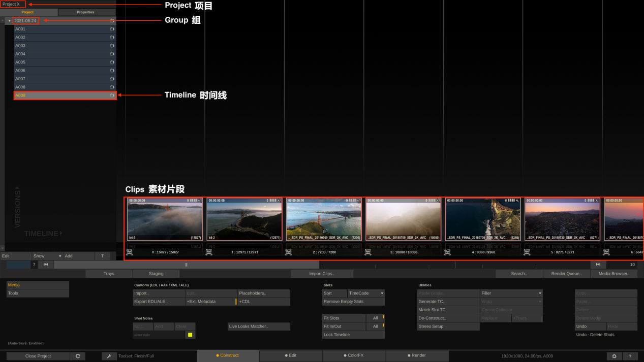Click AUTO icon under slot 1 : 12971
Image resolution: width=644 pixels, height=362 pixels.
pos(209,252)
